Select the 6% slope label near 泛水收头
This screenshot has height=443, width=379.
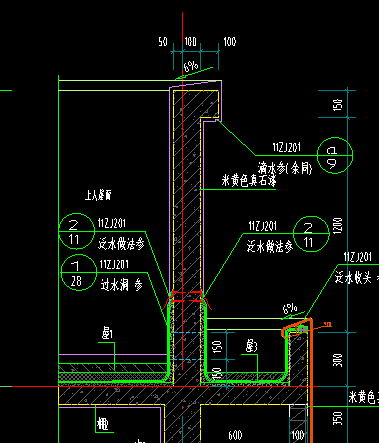point(290,309)
